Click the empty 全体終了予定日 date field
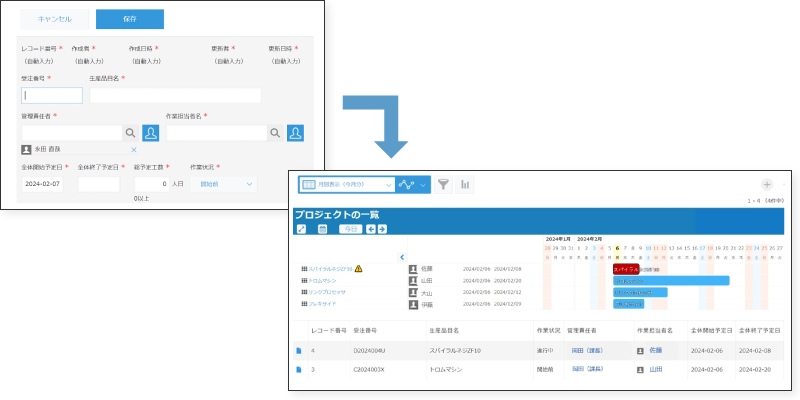Image resolution: width=800 pixels, height=400 pixels. click(x=98, y=184)
